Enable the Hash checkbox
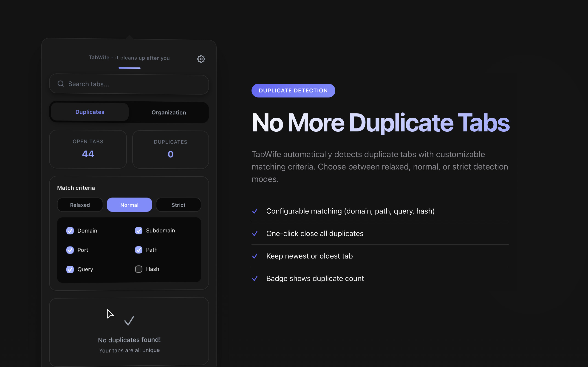588x367 pixels. [x=139, y=269]
